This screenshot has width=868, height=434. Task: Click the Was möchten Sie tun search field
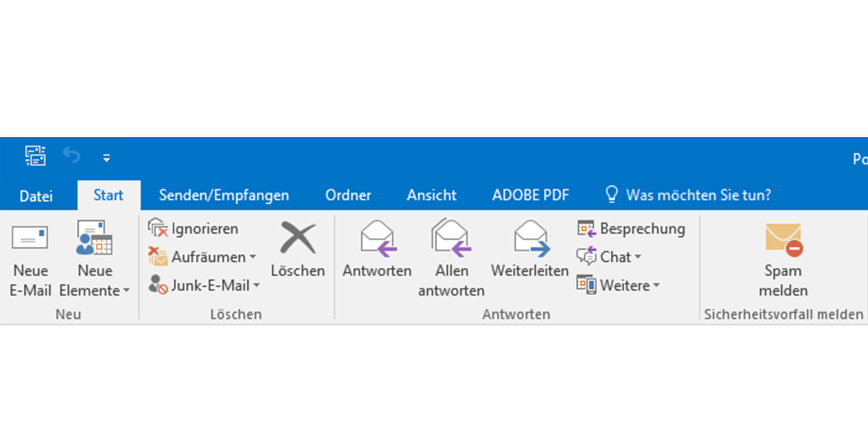tap(698, 195)
